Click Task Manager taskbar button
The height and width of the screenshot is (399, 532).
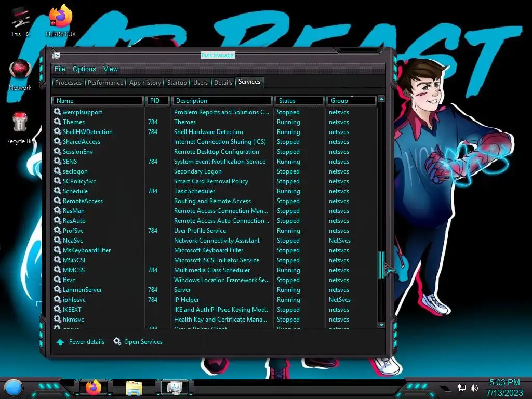coord(175,388)
